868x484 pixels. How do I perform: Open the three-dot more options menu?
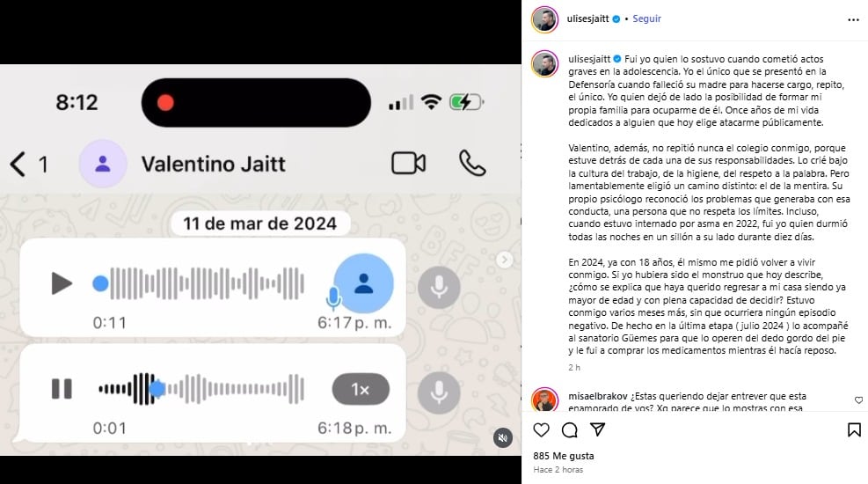point(853,20)
